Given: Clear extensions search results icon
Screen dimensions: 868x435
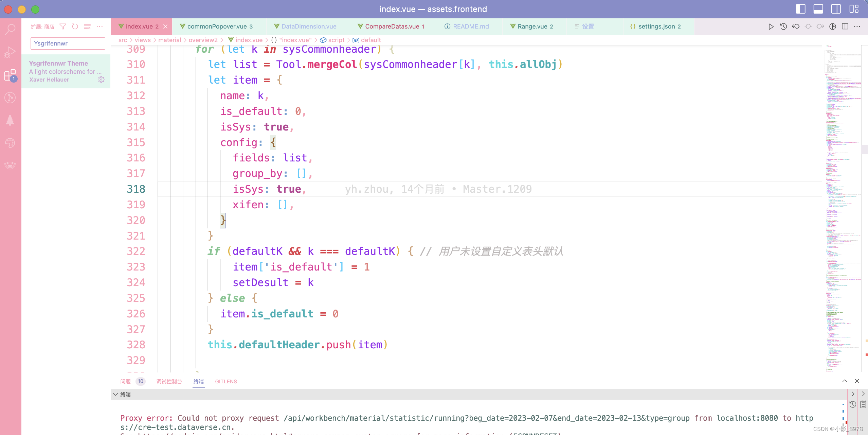Looking at the screenshot, I should tap(87, 27).
